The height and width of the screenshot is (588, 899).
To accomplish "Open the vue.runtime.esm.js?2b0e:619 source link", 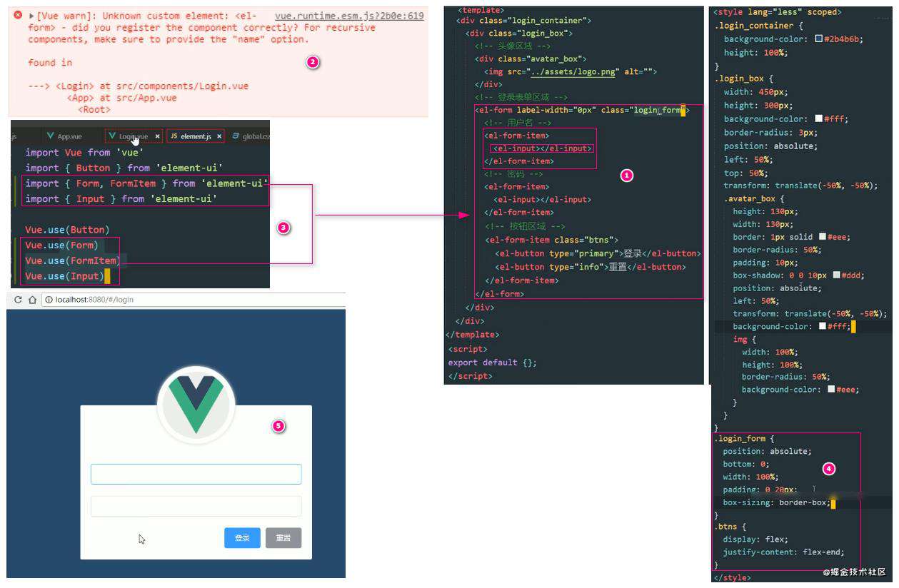I will point(349,16).
